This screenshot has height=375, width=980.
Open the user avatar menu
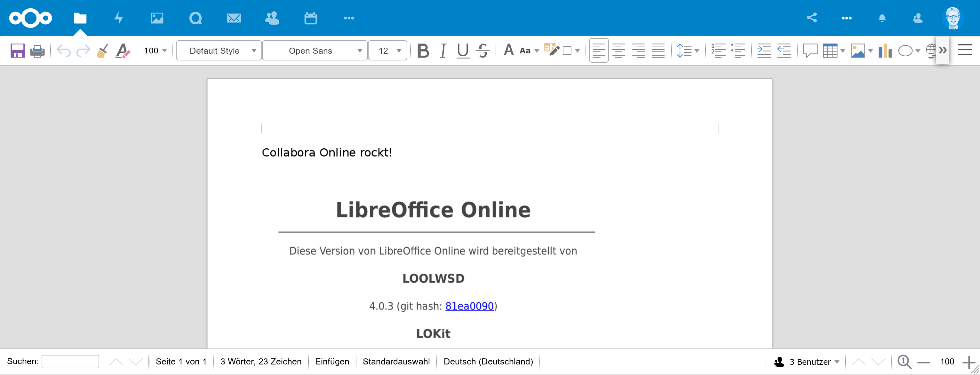[953, 18]
